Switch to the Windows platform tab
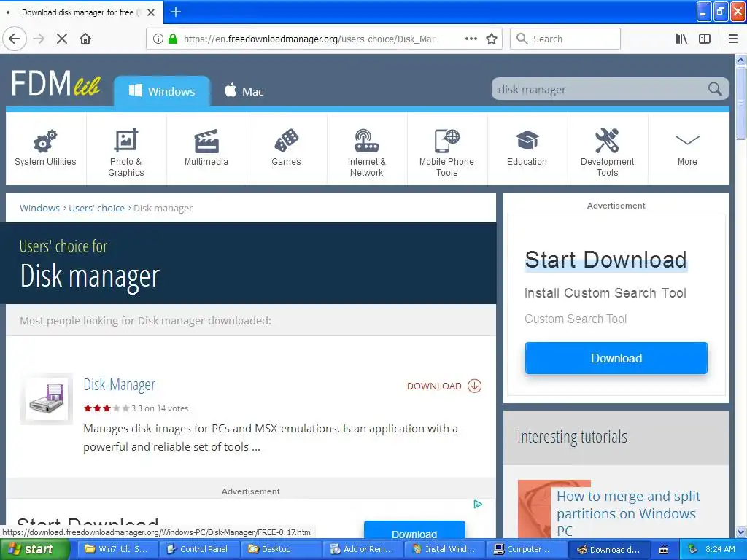747x560 pixels. pos(162,91)
